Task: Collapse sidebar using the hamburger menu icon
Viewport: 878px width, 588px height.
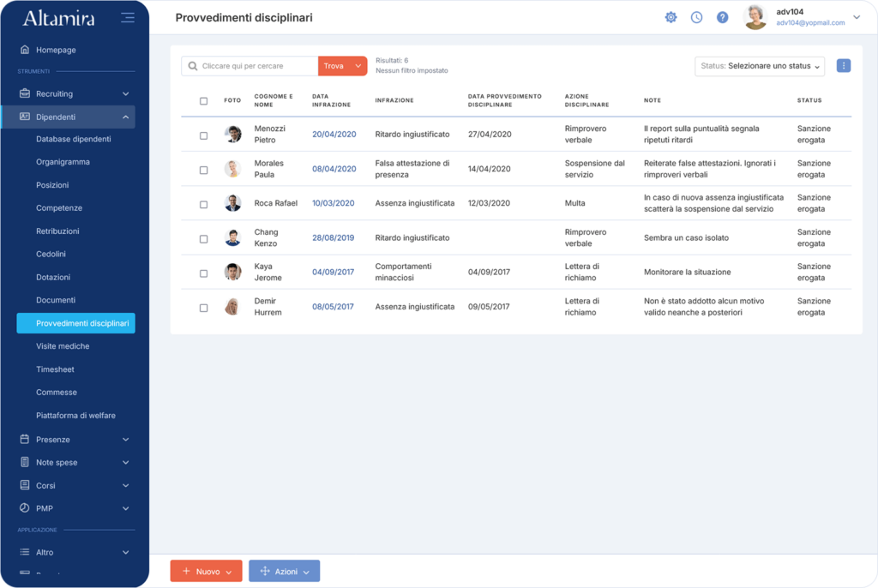Action: click(128, 17)
